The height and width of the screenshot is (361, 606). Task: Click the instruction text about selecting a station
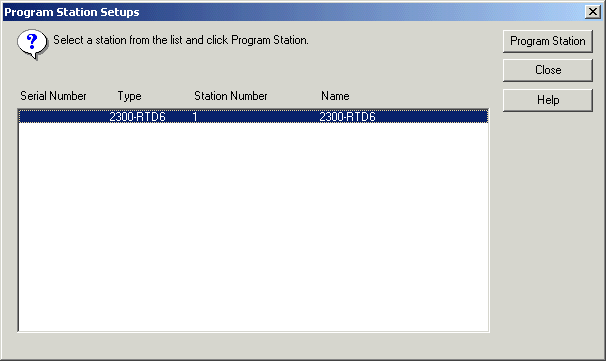click(x=181, y=40)
